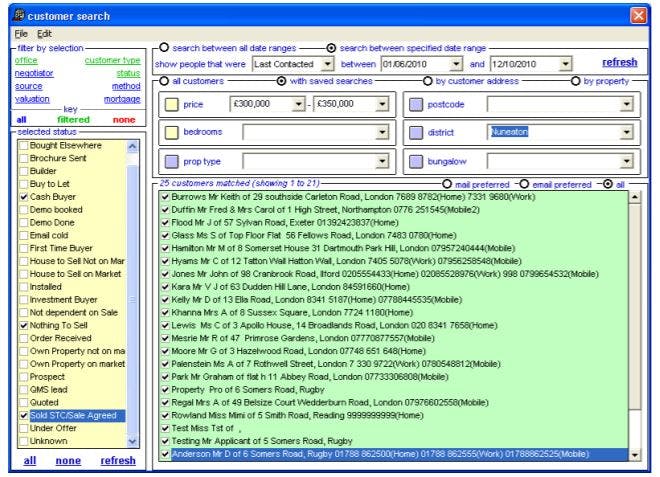
Task: Expand the bedrooms dropdown
Action: coord(382,133)
